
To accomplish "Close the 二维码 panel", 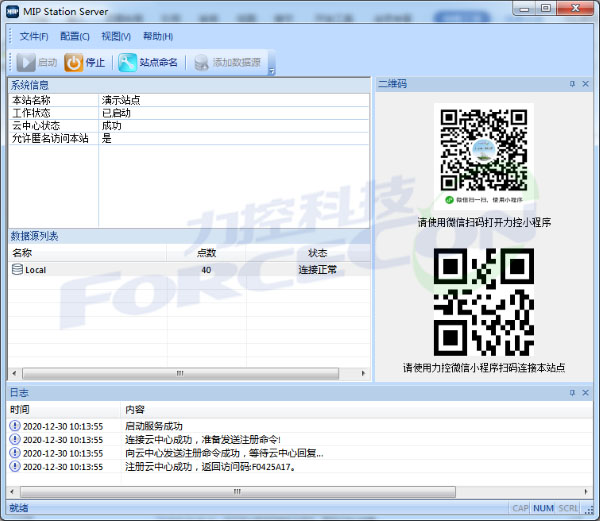I will 585,84.
